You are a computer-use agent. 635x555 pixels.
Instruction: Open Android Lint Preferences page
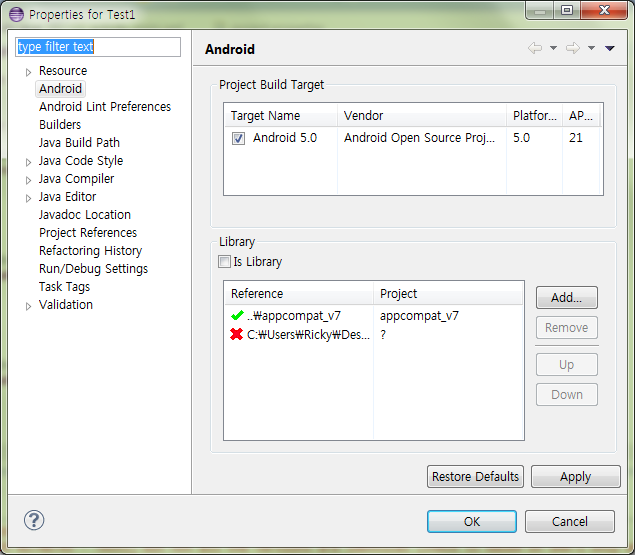(x=105, y=107)
